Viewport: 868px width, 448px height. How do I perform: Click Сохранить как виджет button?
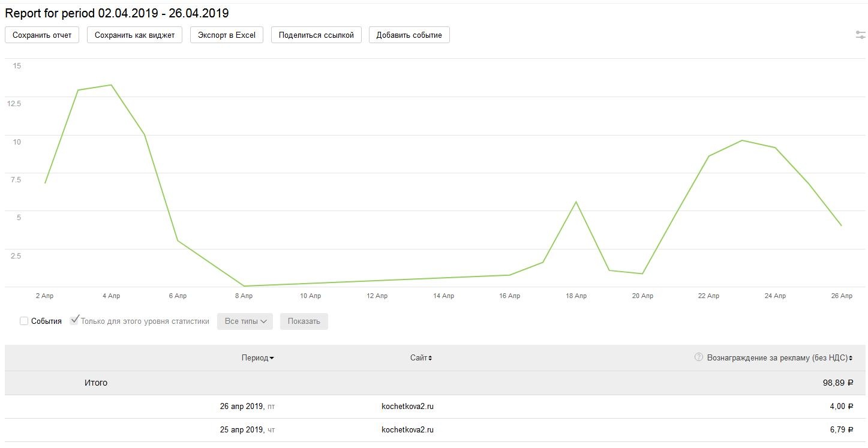click(x=134, y=35)
